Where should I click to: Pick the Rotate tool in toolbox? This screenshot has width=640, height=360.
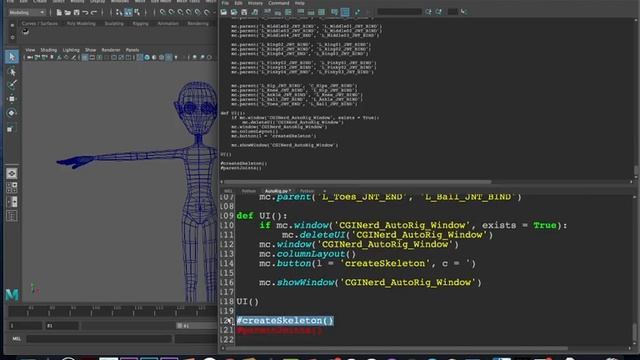click(x=12, y=113)
